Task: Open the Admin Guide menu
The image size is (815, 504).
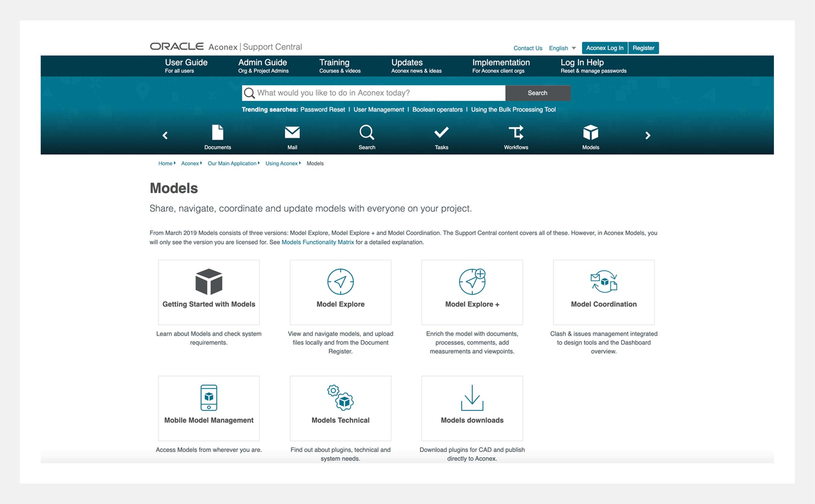Action: tap(263, 62)
